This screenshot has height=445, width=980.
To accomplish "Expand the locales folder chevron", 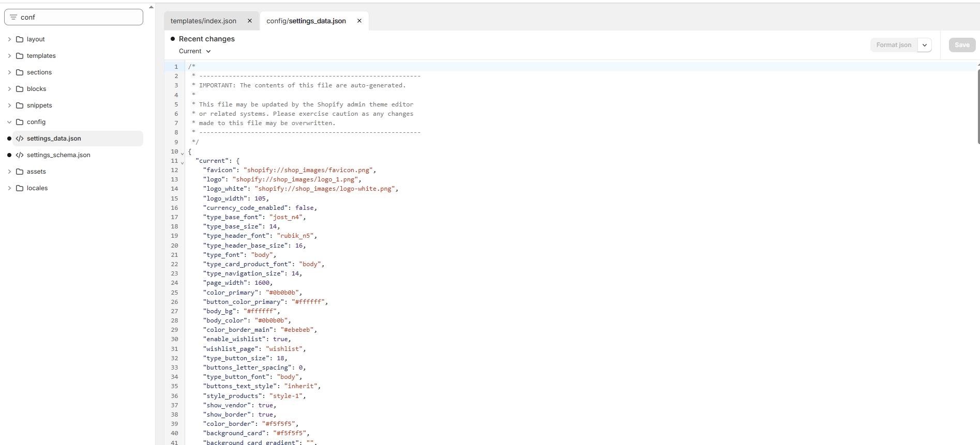I will [9, 188].
